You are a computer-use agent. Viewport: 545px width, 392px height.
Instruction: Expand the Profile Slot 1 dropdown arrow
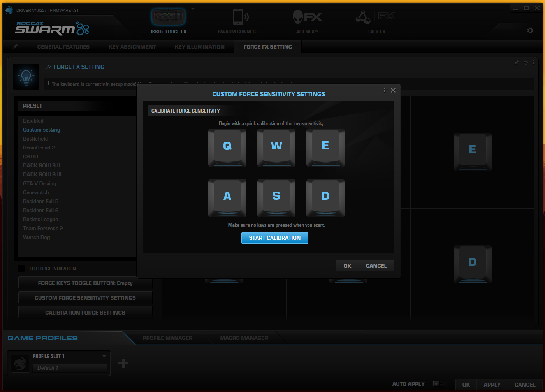click(104, 356)
